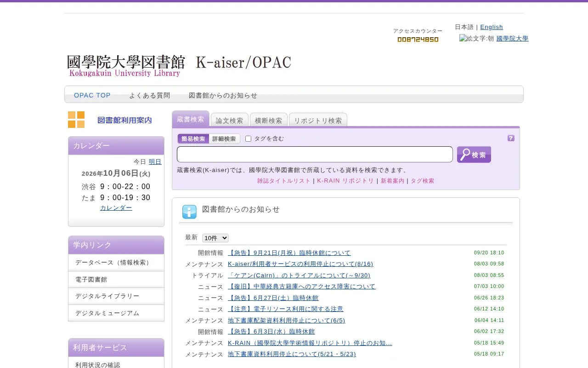
Task: Open notice 地下書庫配架資料利用停止について(6/5)
Action: pyautogui.click(x=287, y=320)
